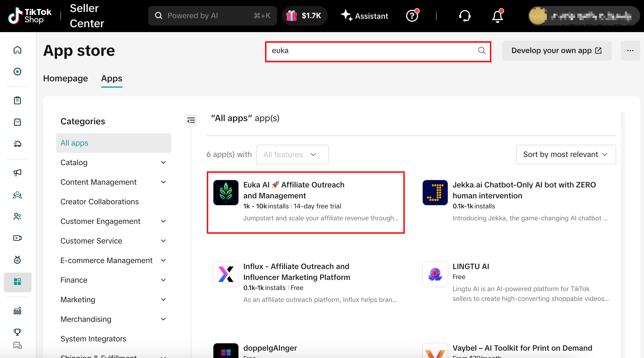644x358 pixels.
Task: Open Influx Affiliate Outreach listing title
Action: click(x=297, y=272)
